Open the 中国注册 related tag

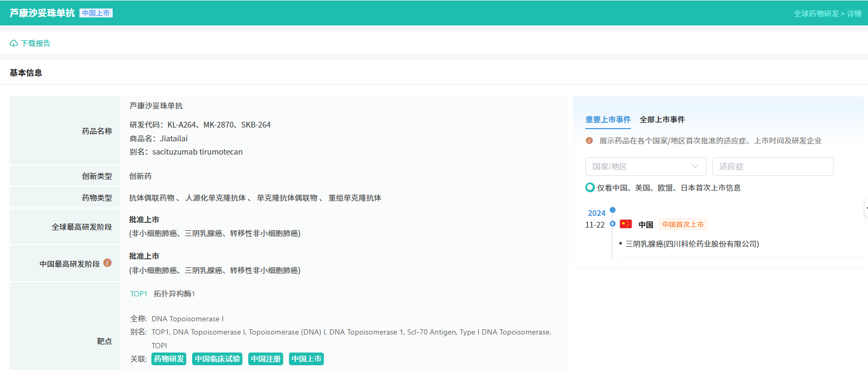coord(266,359)
